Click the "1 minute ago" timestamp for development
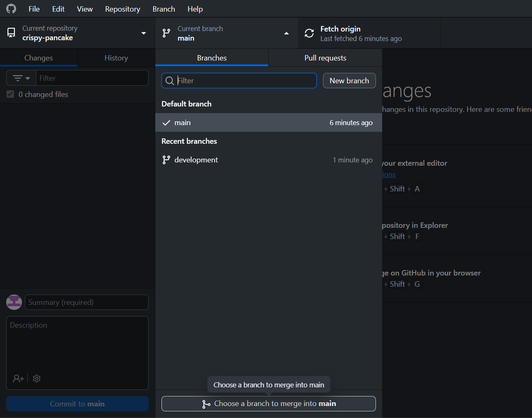The image size is (532, 418). (x=353, y=160)
